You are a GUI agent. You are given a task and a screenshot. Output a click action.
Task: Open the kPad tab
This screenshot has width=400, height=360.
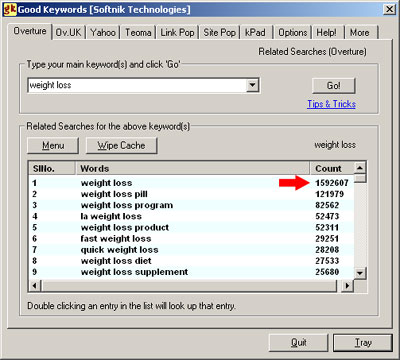(255, 33)
